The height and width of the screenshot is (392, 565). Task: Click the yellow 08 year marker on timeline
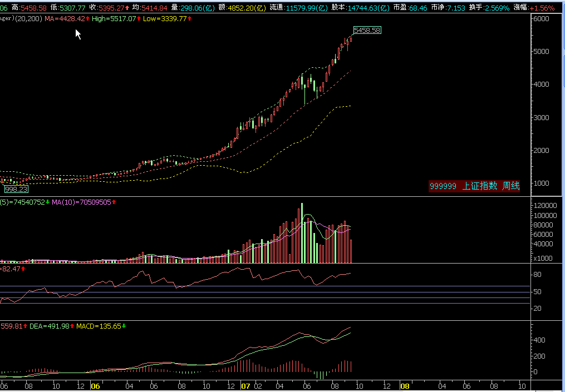(405, 386)
